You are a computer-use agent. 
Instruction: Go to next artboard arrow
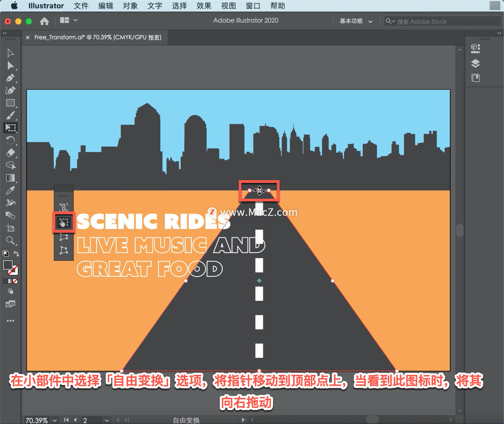118,420
